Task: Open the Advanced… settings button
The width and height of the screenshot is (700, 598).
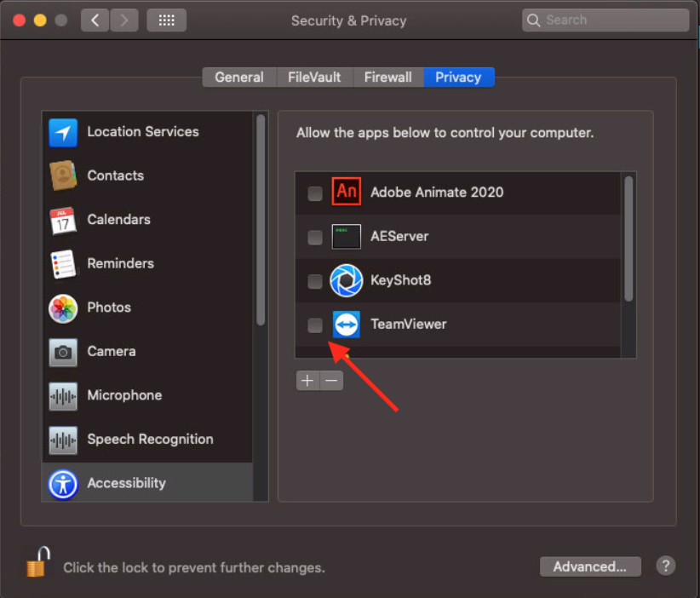Action: pos(590,566)
